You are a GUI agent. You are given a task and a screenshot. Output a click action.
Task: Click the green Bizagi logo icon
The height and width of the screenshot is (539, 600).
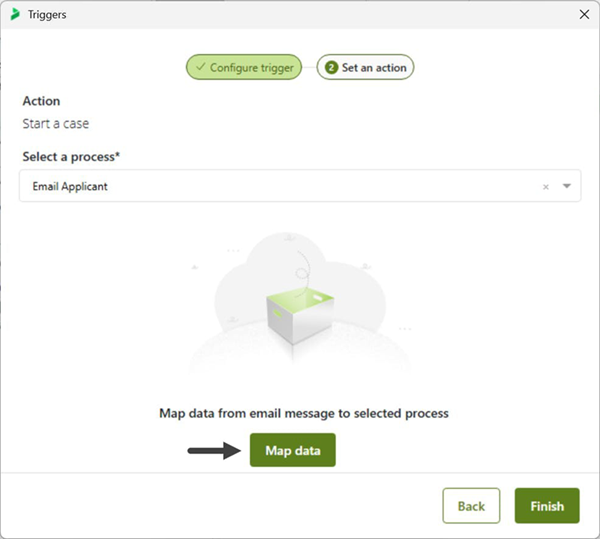(x=15, y=14)
